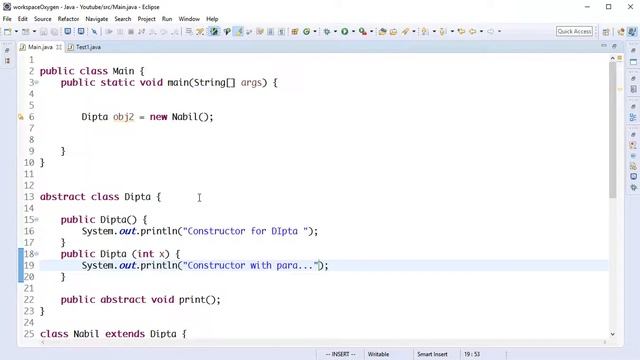Click the Save All toolbar icon

coord(54,31)
